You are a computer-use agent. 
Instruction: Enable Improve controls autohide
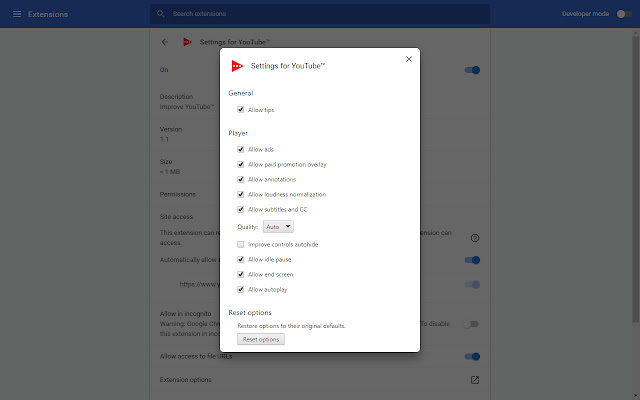coord(240,244)
